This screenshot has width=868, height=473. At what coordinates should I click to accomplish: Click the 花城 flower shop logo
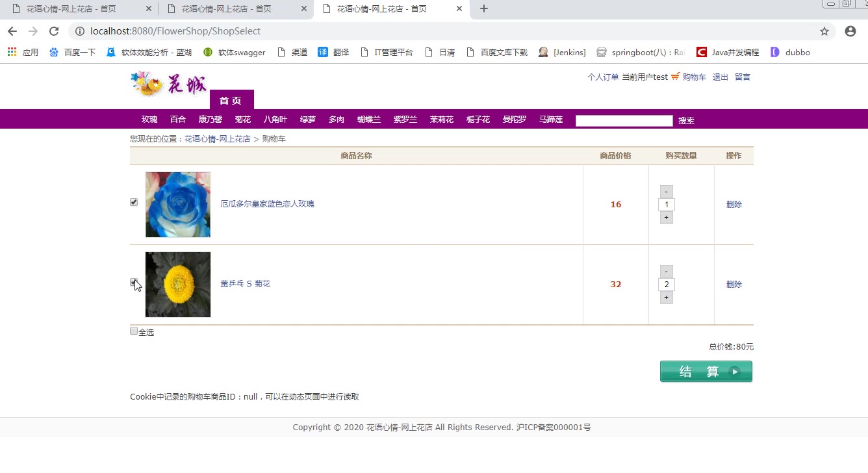[x=169, y=84]
